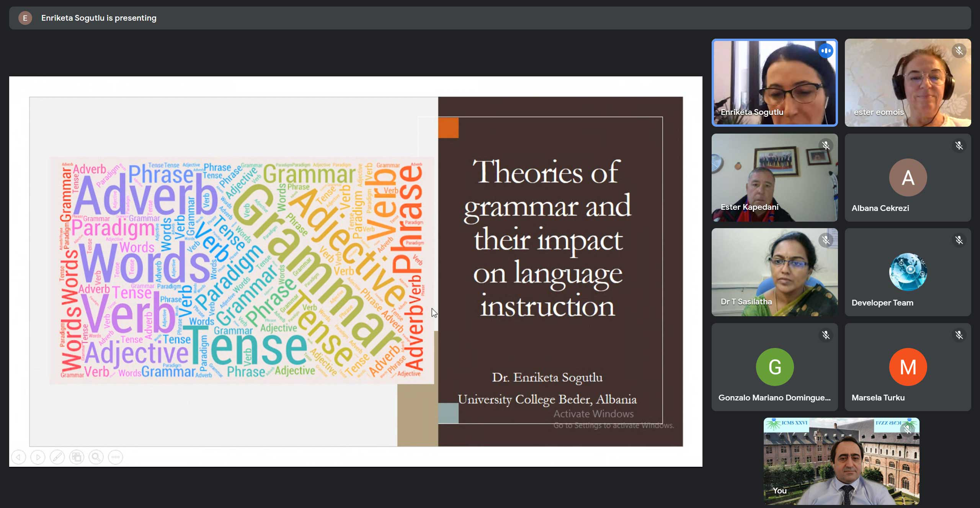
Task: Advance to next slide arrow
Action: click(38, 457)
